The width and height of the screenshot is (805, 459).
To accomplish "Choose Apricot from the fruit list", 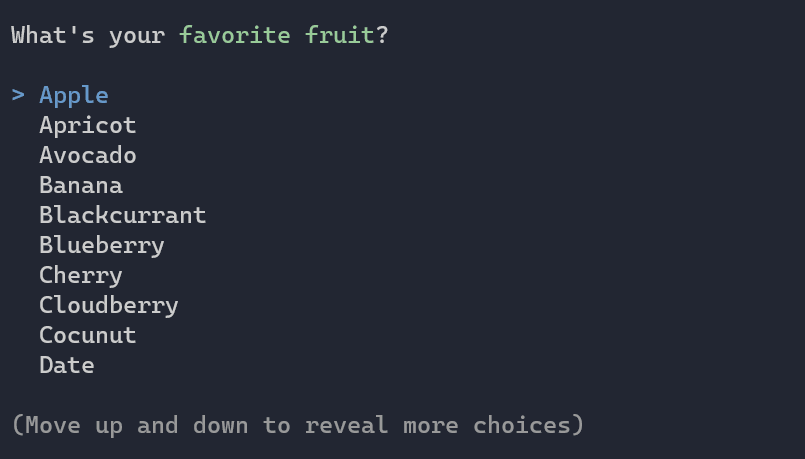I will tap(88, 126).
